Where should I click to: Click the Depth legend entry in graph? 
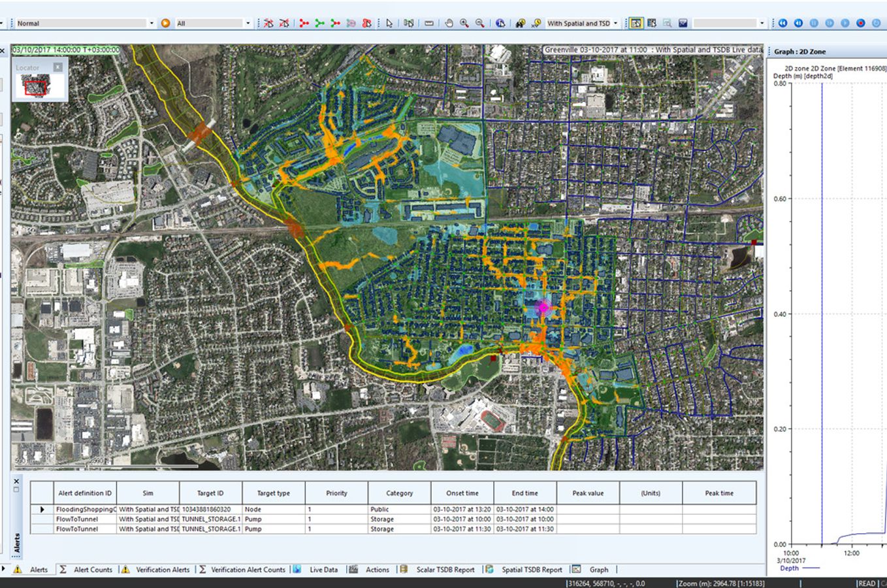799,568
